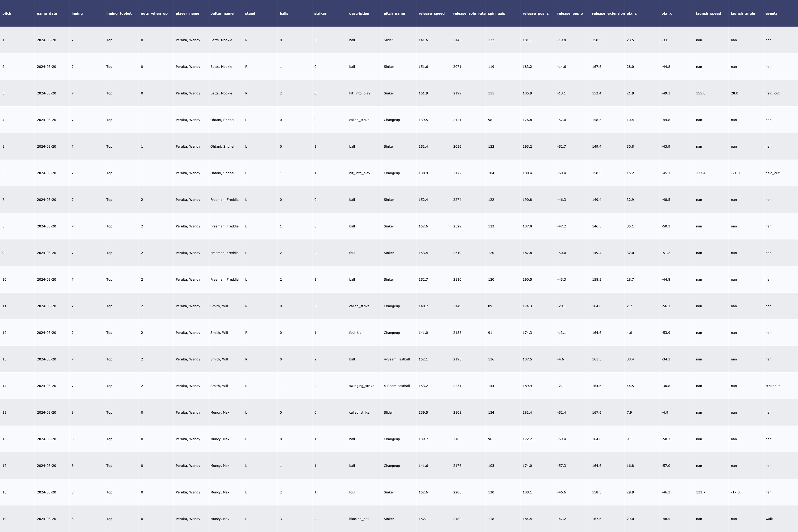Click the pitch_name column header

point(394,14)
